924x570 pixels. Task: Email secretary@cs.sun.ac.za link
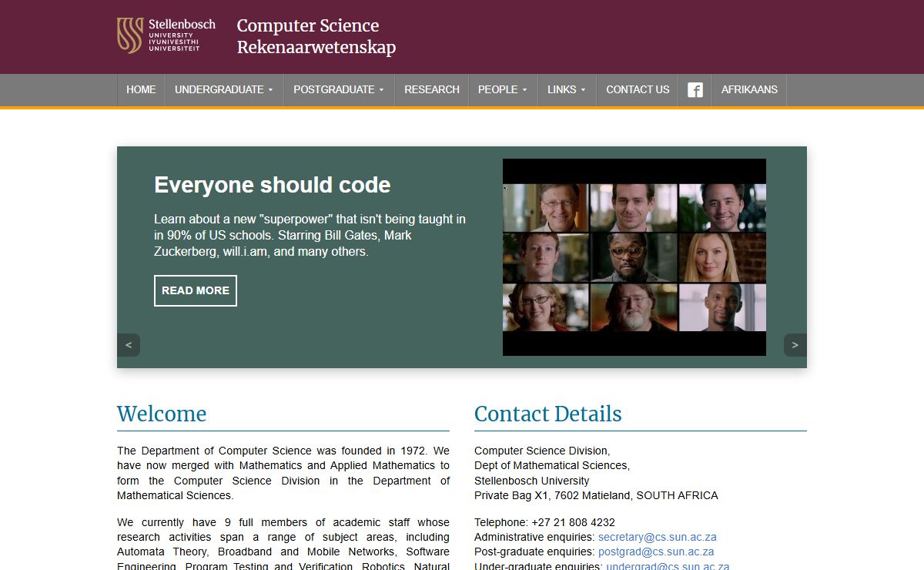pyautogui.click(x=657, y=537)
